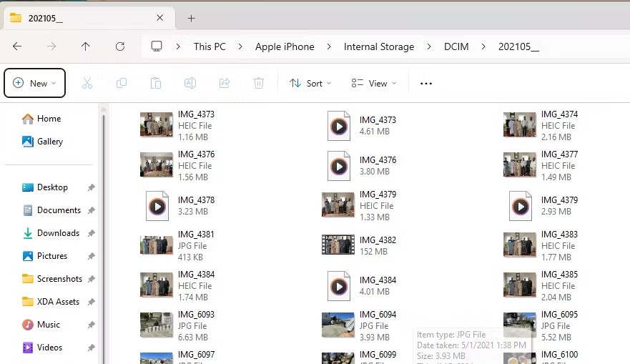Image resolution: width=630 pixels, height=364 pixels.
Task: Click pin icon next to Pictures
Action: point(92,256)
